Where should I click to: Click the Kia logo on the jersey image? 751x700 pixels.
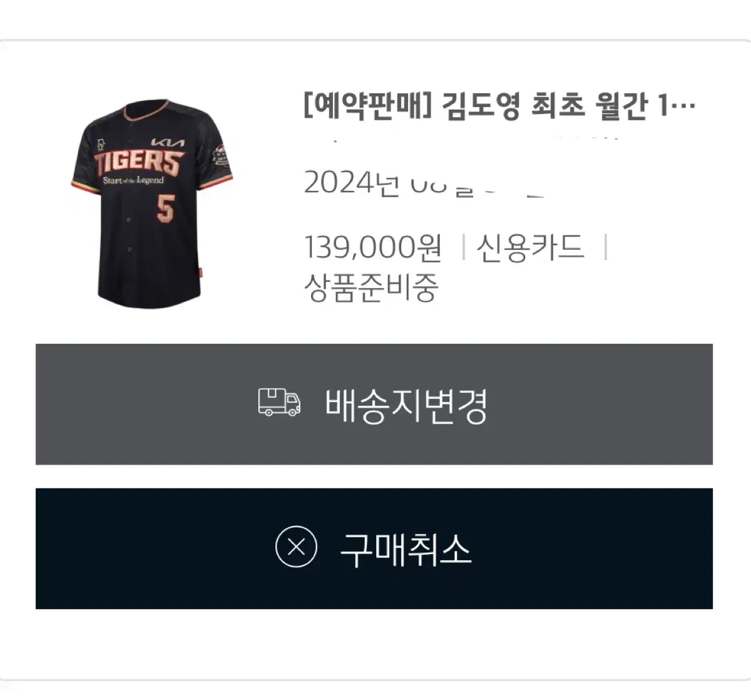[168, 142]
